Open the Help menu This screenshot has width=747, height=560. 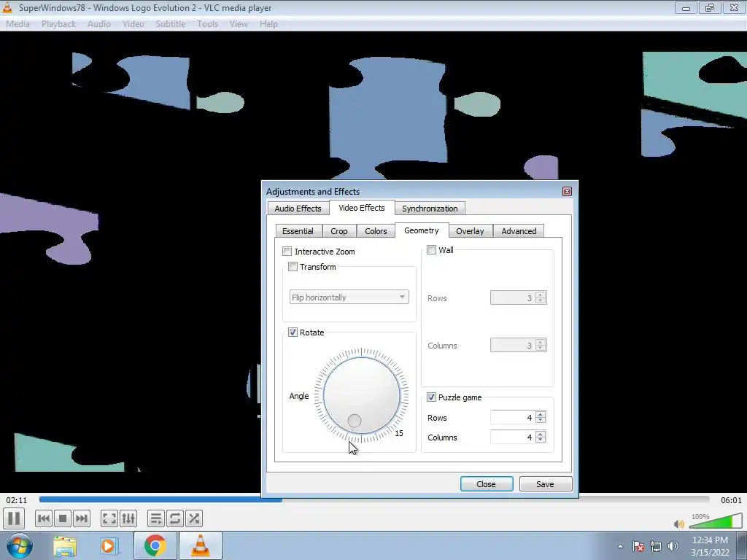point(268,24)
